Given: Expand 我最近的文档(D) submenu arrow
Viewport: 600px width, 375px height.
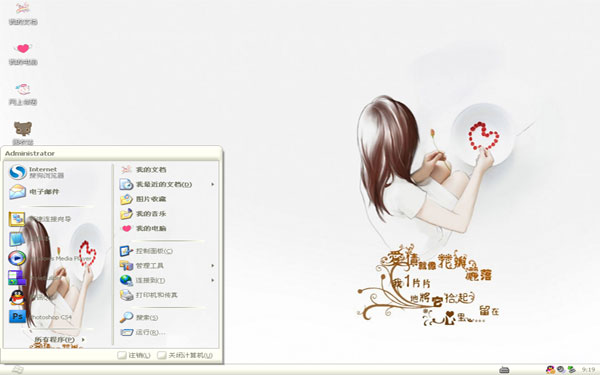Looking at the screenshot, I should tap(213, 184).
